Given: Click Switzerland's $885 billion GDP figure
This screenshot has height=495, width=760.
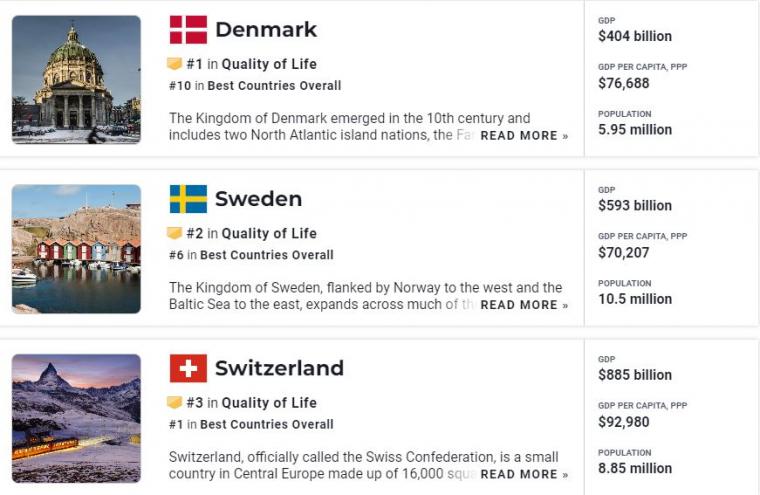Looking at the screenshot, I should pos(635,375).
